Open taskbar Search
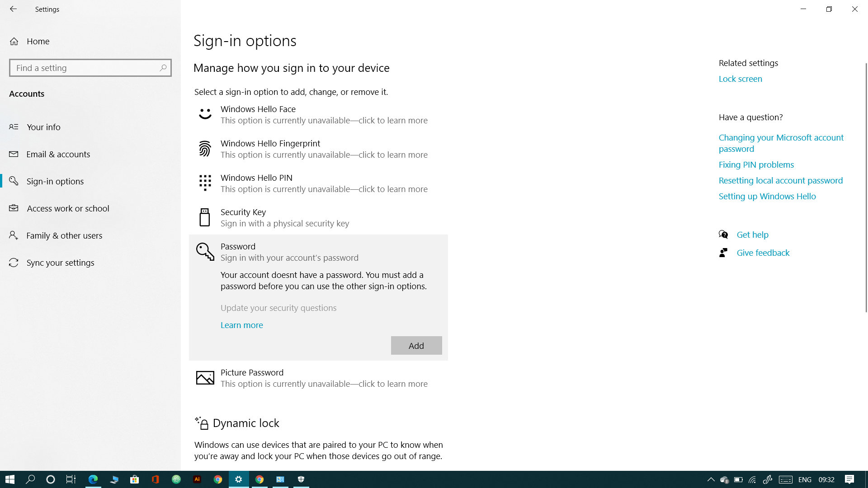This screenshot has height=488, width=868. (x=30, y=479)
